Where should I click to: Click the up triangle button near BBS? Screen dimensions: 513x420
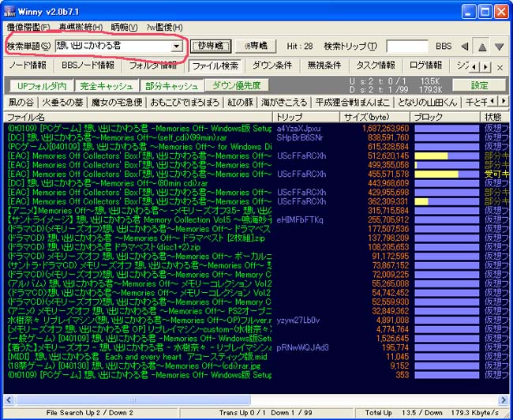(x=482, y=47)
